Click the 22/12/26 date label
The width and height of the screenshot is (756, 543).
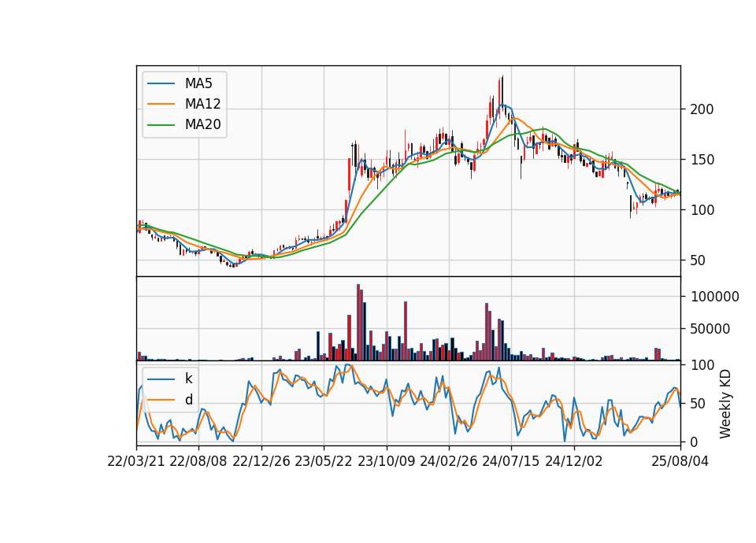pos(261,461)
